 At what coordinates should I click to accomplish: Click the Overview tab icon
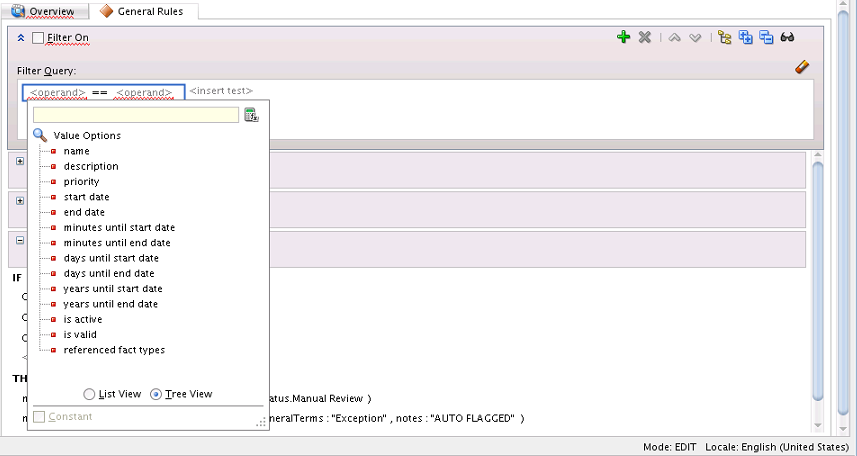tap(18, 10)
